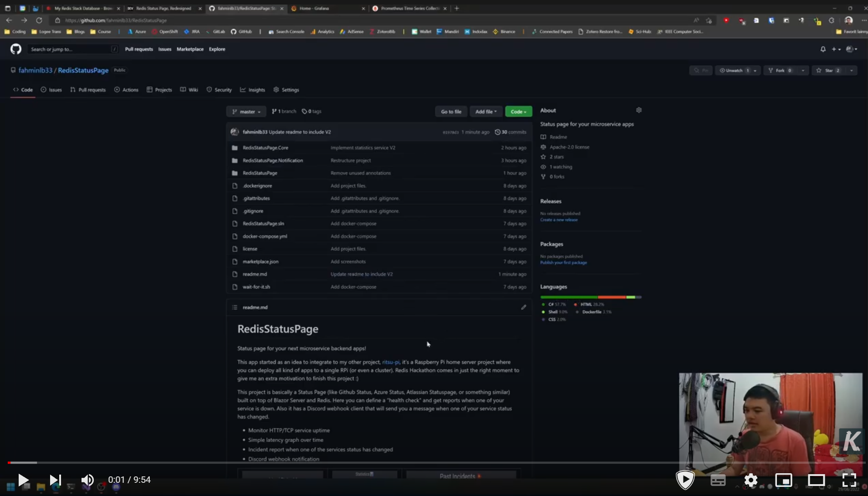Open video player settings gear
Image resolution: width=868 pixels, height=496 pixels.
click(x=751, y=480)
